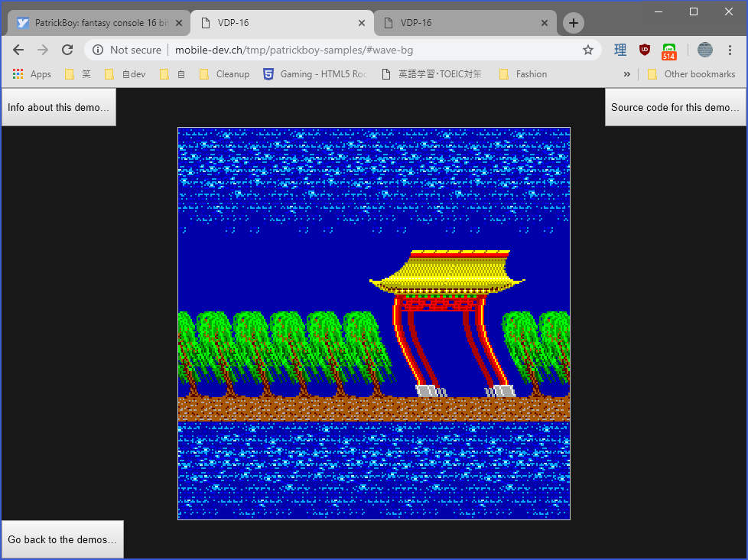Image resolution: width=748 pixels, height=560 pixels.
Task: Click the Apps grid shortcut
Action: coord(32,74)
